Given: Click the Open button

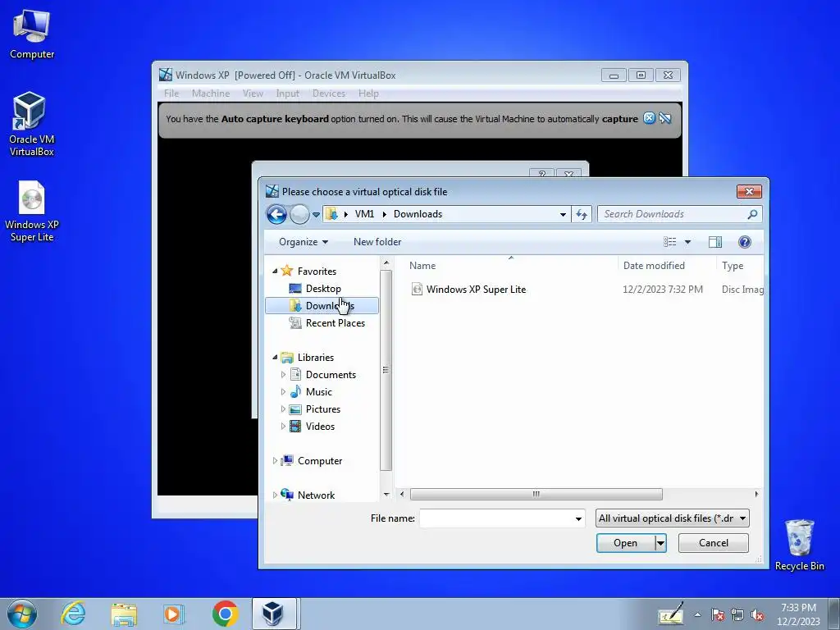Looking at the screenshot, I should point(625,543).
